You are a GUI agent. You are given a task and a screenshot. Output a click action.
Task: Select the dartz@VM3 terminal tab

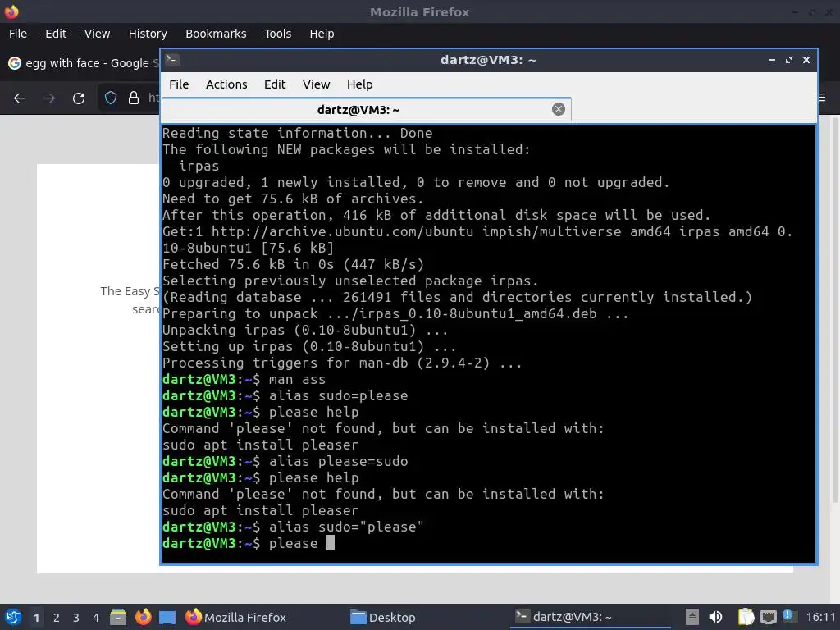pos(366,110)
